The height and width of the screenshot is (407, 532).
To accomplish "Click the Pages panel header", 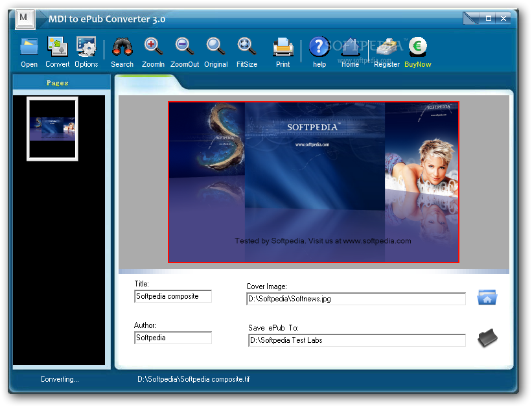I will 62,82.
